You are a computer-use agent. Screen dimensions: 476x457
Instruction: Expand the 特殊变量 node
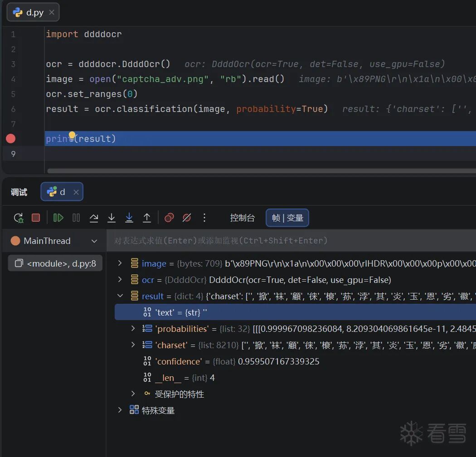(120, 410)
